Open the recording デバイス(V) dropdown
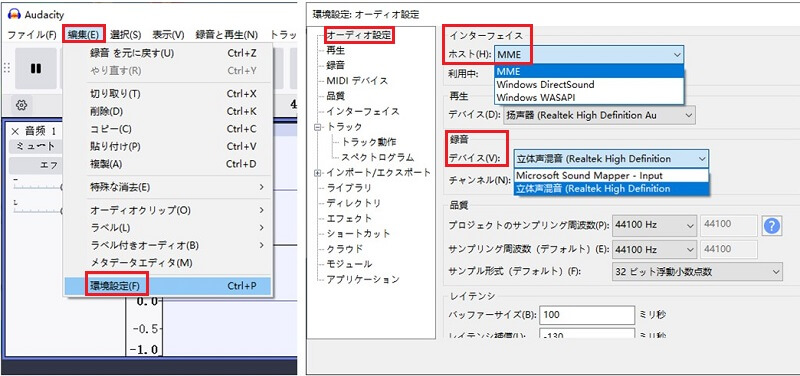Screen dimensions: 800x376 pyautogui.click(x=611, y=159)
